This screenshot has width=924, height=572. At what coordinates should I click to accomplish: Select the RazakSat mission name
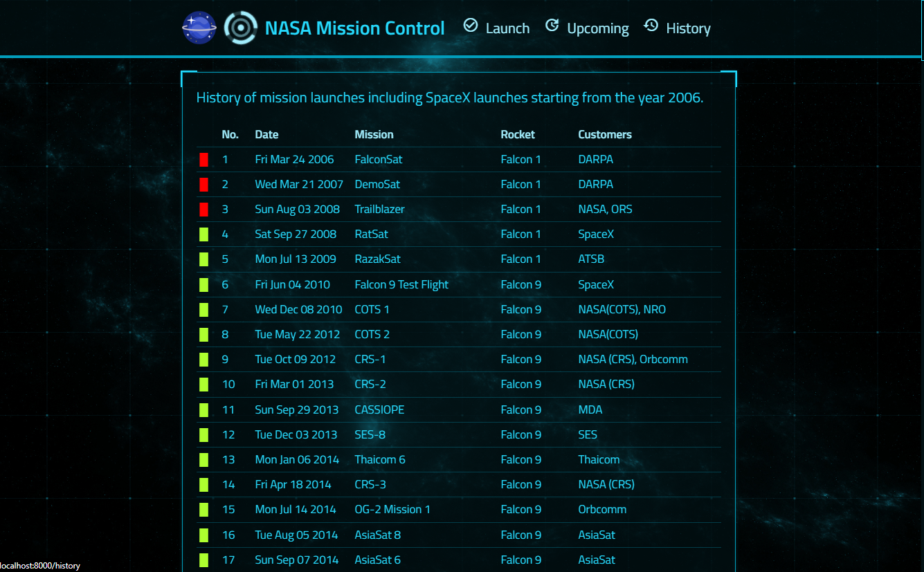click(x=378, y=259)
